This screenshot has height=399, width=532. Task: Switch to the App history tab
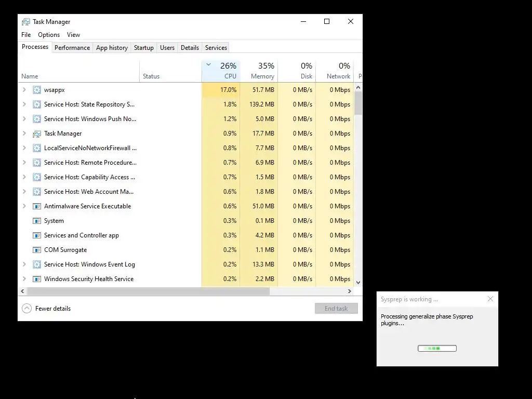point(112,48)
